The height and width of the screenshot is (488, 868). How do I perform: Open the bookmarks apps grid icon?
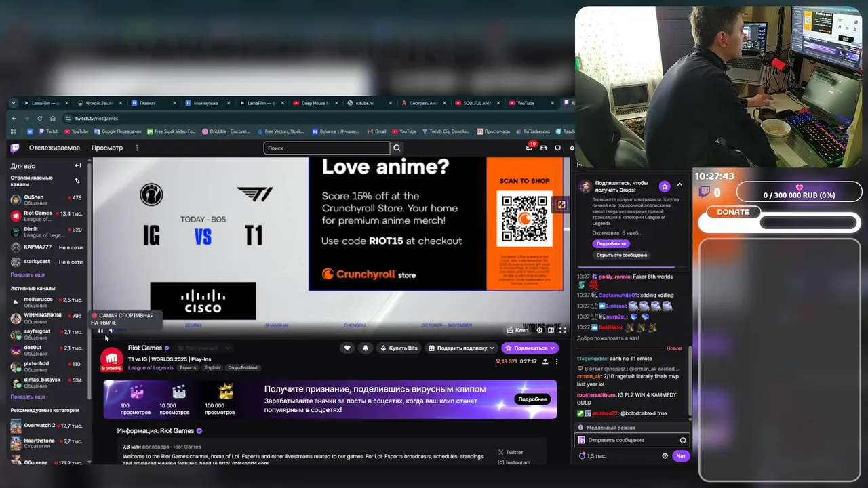[14, 131]
